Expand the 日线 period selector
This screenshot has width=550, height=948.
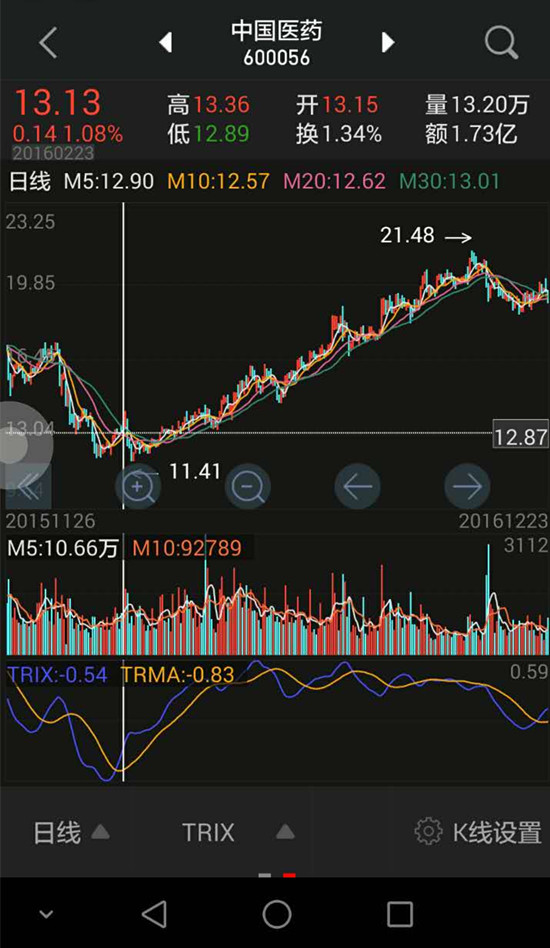71,833
